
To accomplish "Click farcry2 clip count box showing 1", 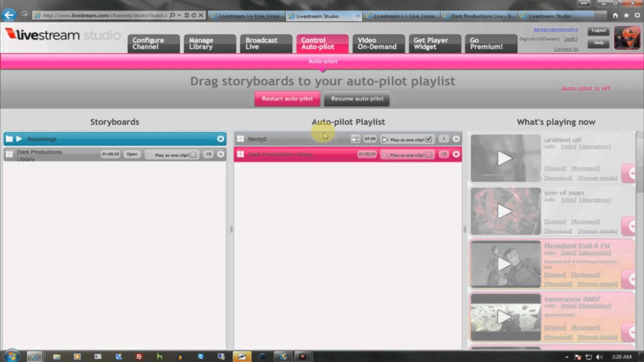I will [444, 139].
